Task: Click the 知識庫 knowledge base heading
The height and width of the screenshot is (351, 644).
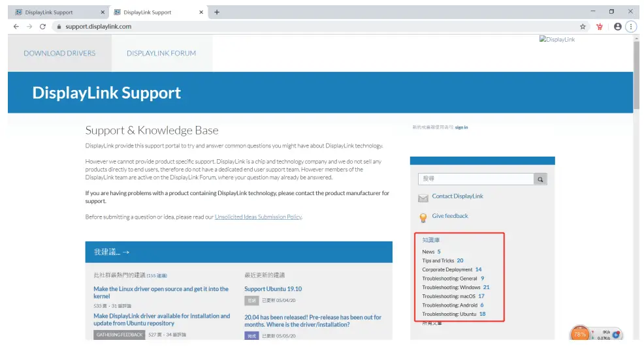Action: point(431,240)
